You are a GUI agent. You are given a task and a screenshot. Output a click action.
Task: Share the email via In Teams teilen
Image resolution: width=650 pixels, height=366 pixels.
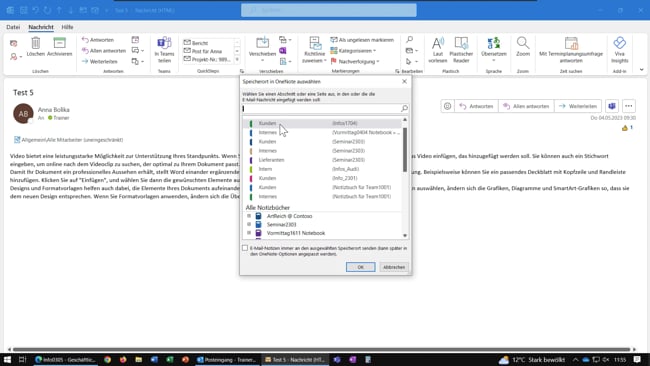[164, 49]
